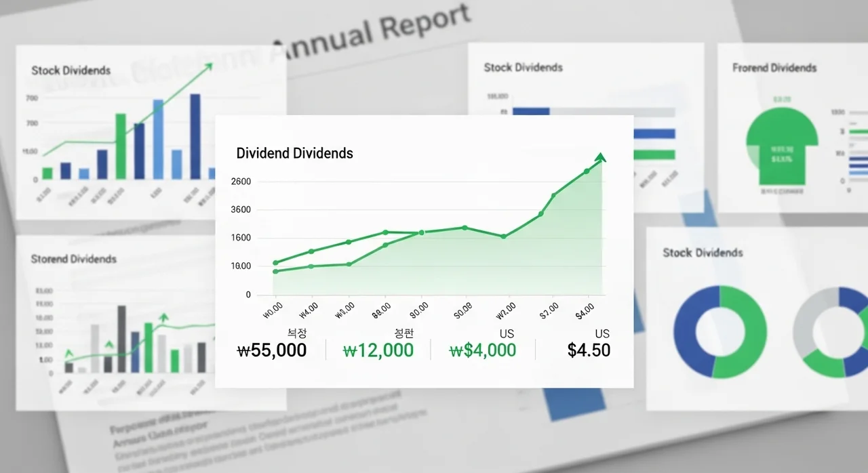Open the Frorend Dividends card title

click(774, 68)
